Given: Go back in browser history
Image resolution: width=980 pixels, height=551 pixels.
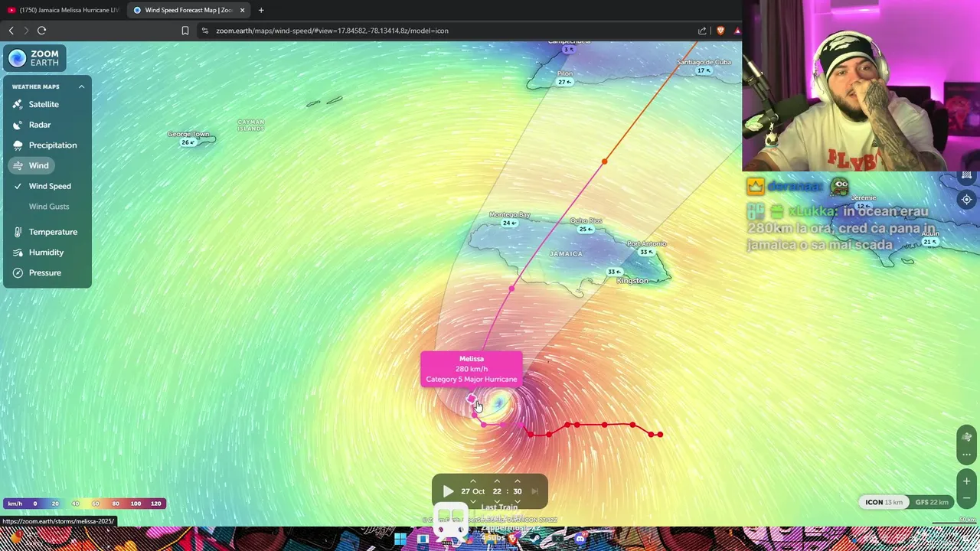Looking at the screenshot, I should tap(11, 31).
